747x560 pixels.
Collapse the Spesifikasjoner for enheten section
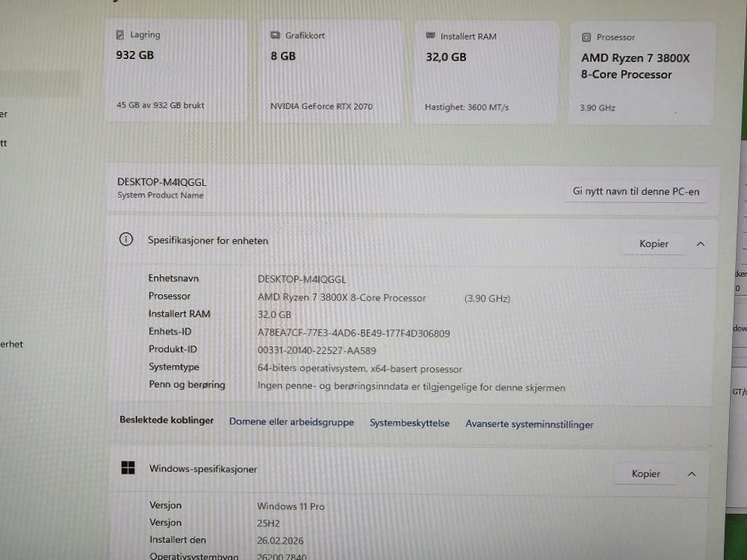click(700, 243)
